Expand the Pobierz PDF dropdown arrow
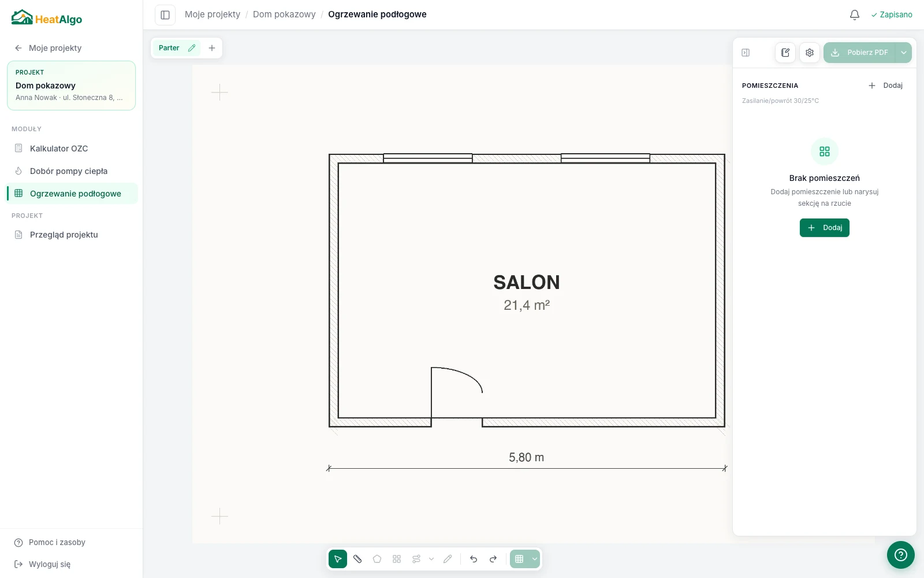The width and height of the screenshot is (924, 578). 904,53
